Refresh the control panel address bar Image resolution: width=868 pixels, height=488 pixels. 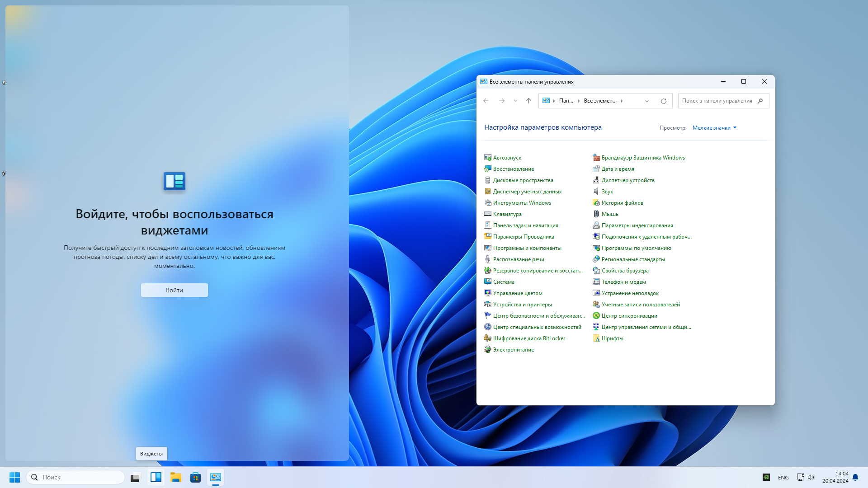coord(663,101)
